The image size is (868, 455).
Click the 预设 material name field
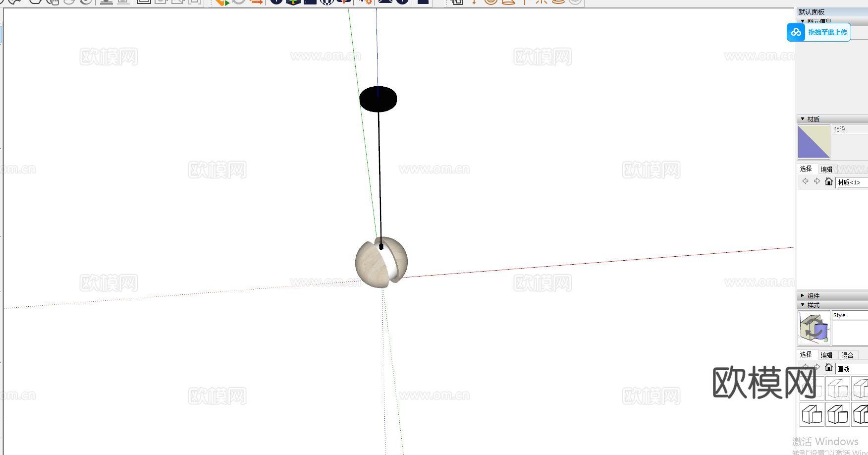point(850,129)
